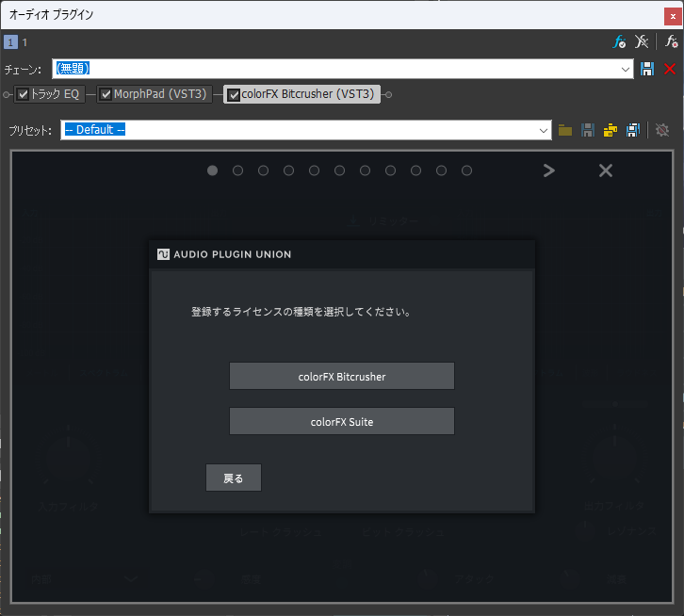Click the blue save-all presets icon
The width and height of the screenshot is (684, 616).
[633, 130]
